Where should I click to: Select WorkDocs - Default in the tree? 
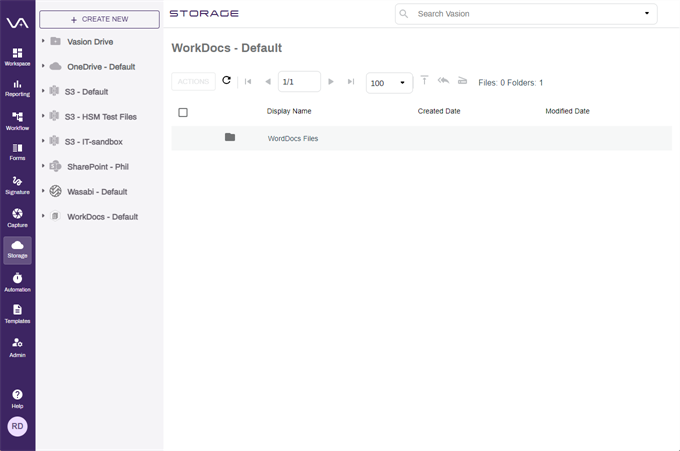(x=102, y=217)
